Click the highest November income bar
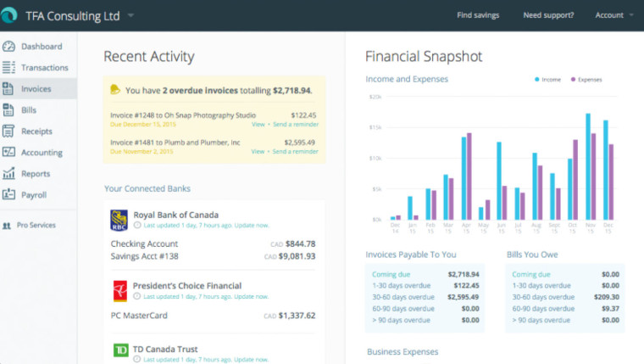The image size is (644, 364). coord(587,166)
